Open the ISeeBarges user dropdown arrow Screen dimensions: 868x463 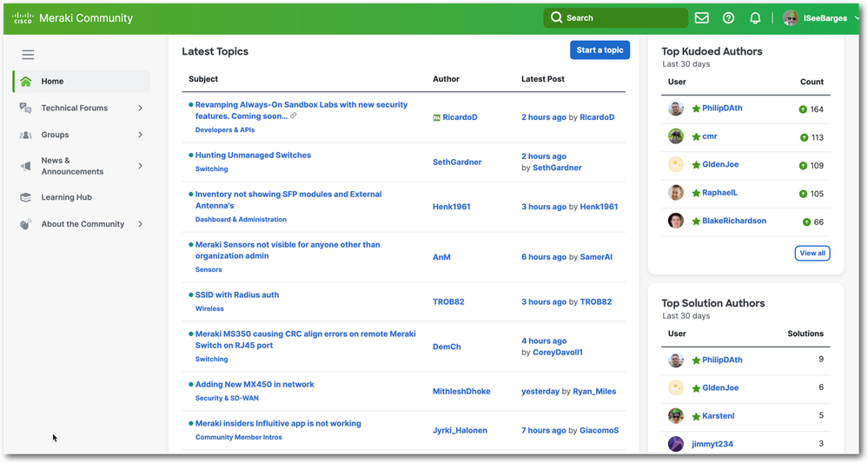pyautogui.click(x=857, y=17)
